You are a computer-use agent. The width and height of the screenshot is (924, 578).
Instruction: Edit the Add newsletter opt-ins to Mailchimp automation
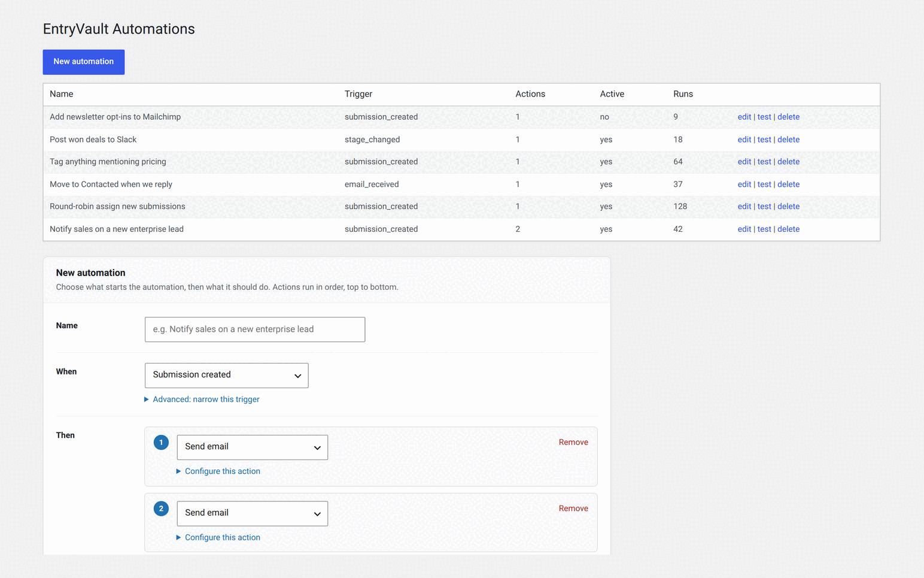(744, 117)
